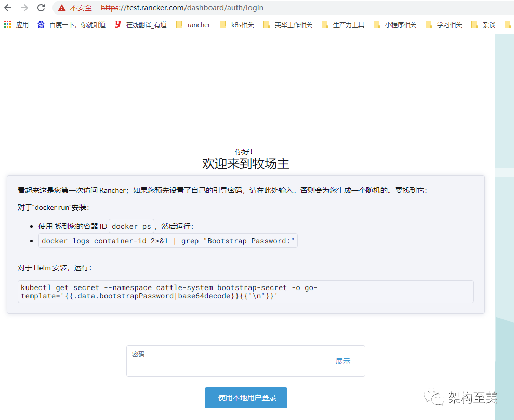Click the browser forward arrow
Screen dimensions: 514x420
coord(24,8)
